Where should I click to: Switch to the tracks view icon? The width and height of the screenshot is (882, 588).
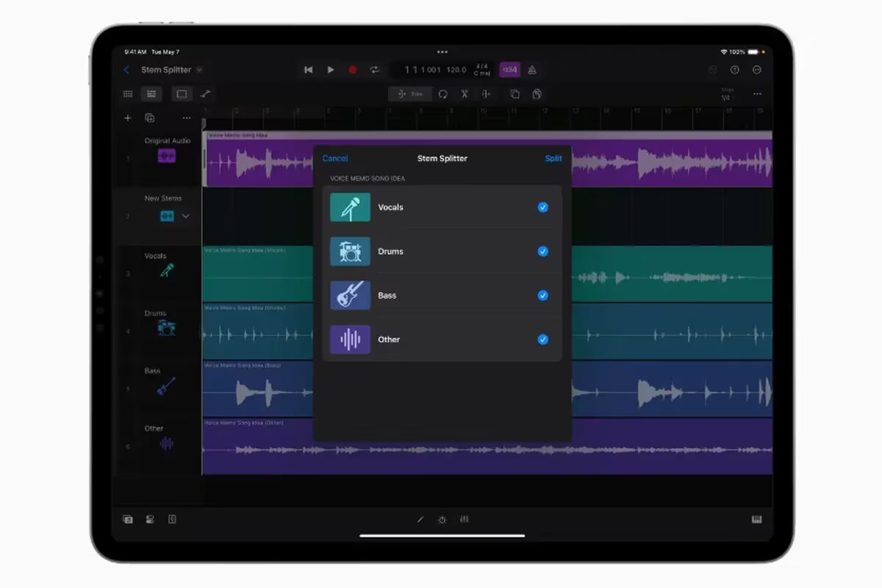click(151, 94)
